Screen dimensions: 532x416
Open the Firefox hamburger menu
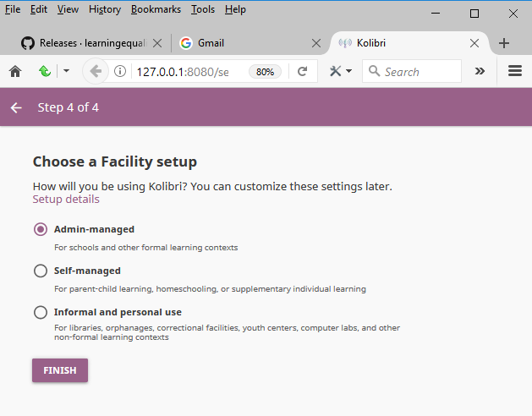(x=515, y=71)
